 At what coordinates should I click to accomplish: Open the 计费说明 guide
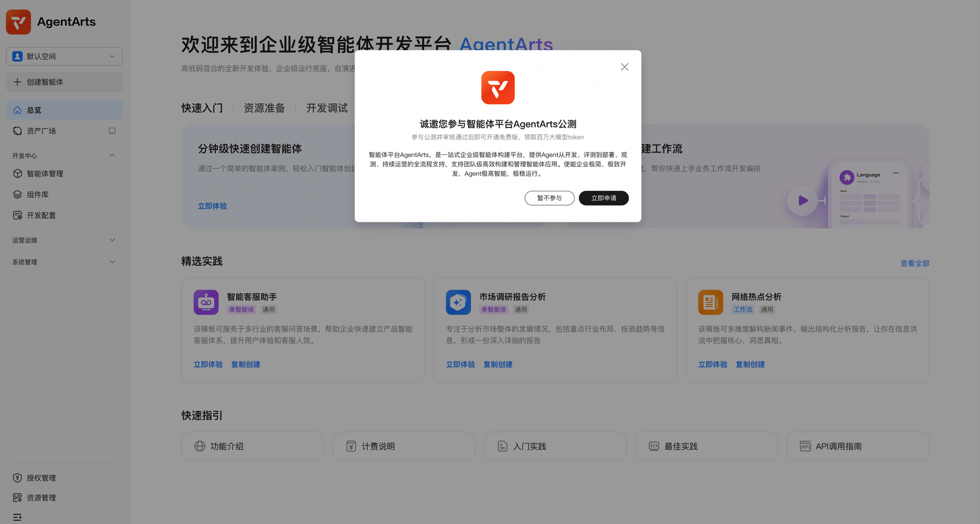(404, 447)
